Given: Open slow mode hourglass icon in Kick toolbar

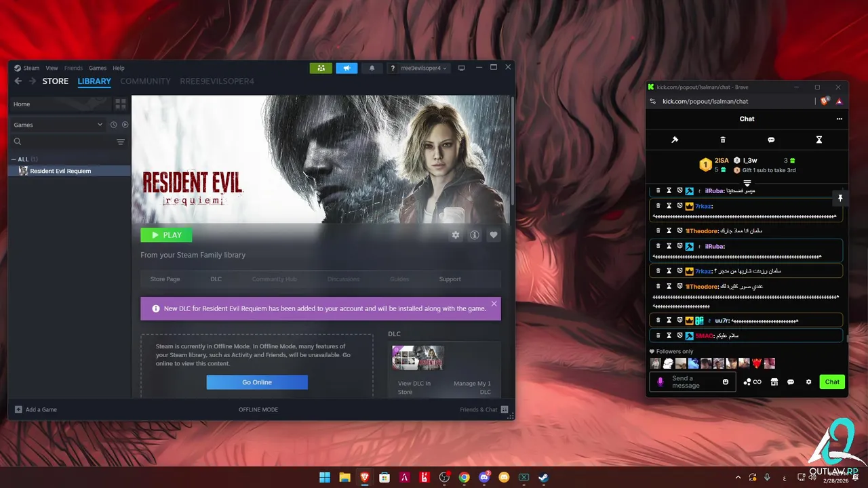Looking at the screenshot, I should pyautogui.click(x=819, y=140).
